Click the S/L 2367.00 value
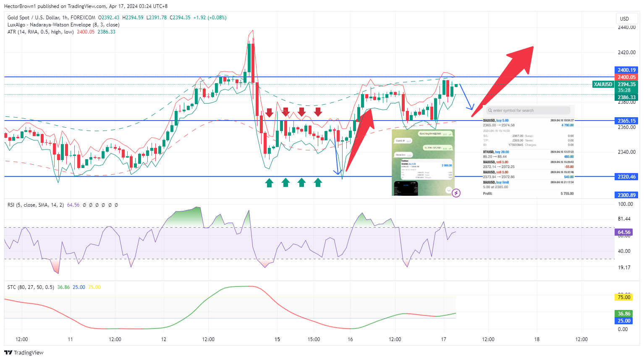The image size is (644, 360). click(518, 136)
